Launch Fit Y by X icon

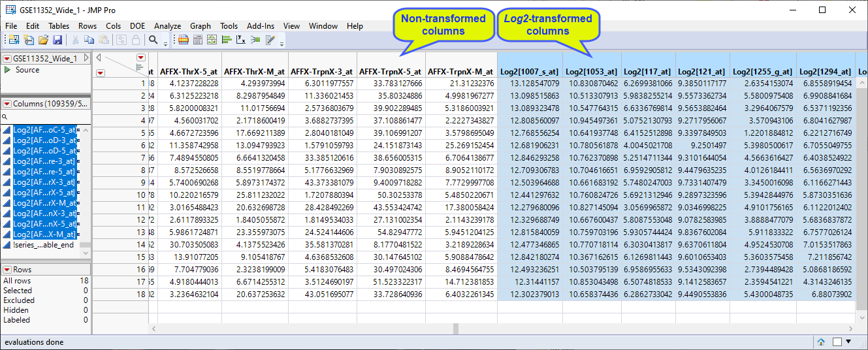click(241, 40)
